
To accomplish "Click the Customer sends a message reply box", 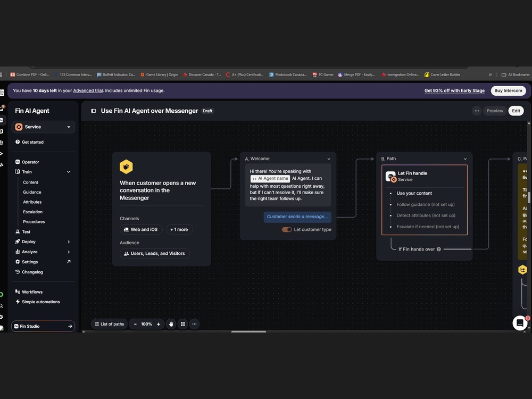I will coord(297,217).
